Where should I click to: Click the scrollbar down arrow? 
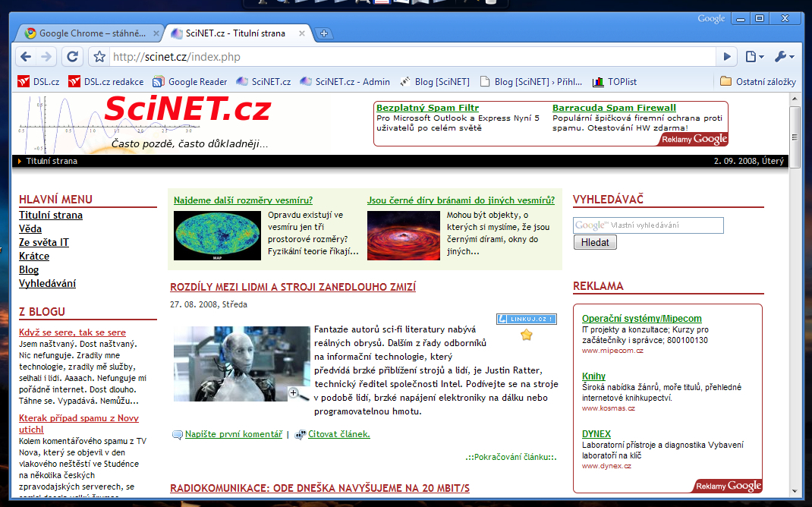[x=795, y=491]
